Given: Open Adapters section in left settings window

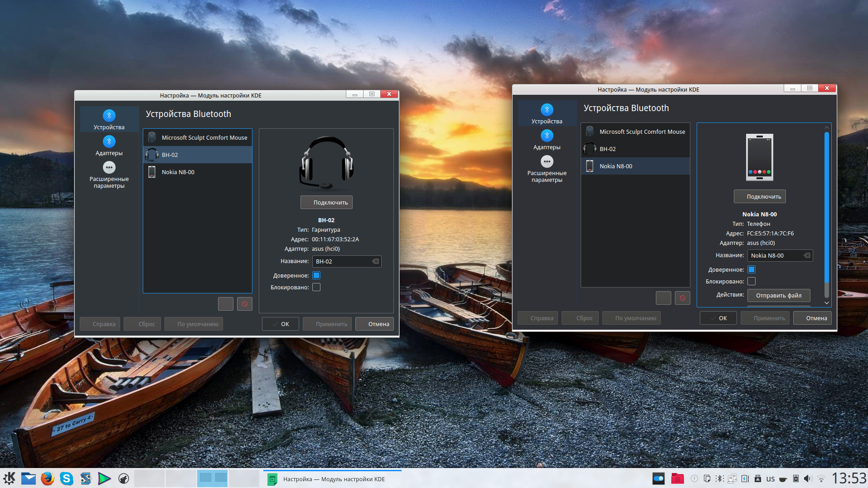Looking at the screenshot, I should click(109, 146).
